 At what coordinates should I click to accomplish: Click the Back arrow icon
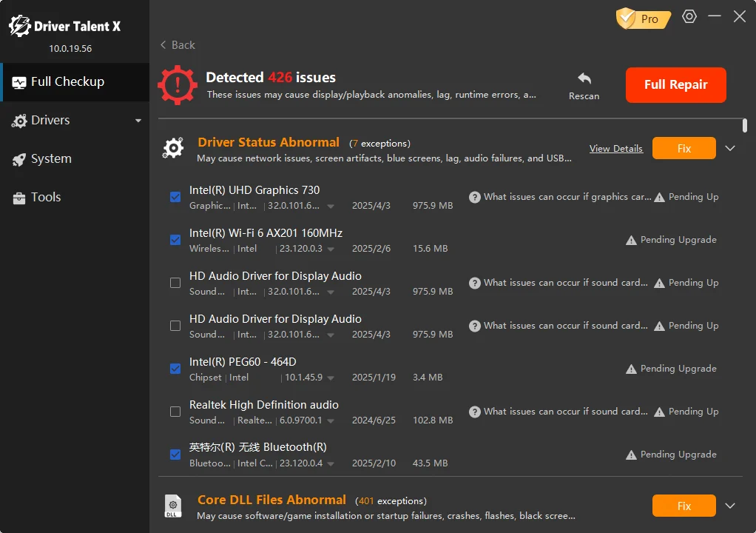pos(163,45)
